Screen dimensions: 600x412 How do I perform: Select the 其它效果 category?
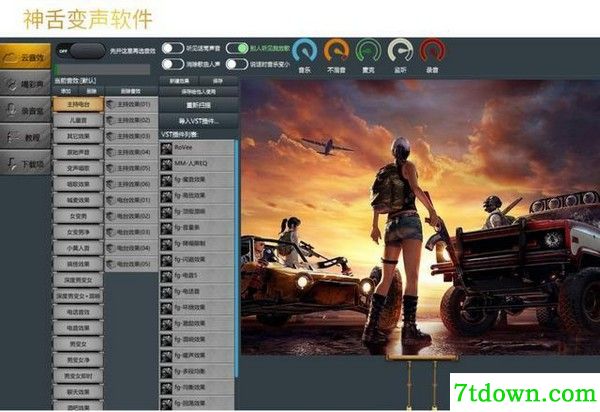[x=78, y=136]
